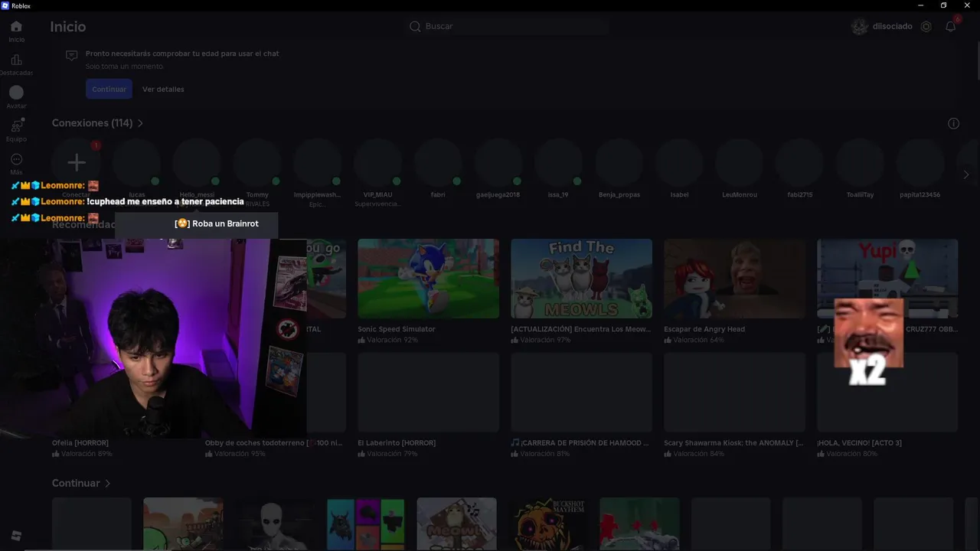
Task: Click the info icon beside Conexiones
Action: (953, 123)
